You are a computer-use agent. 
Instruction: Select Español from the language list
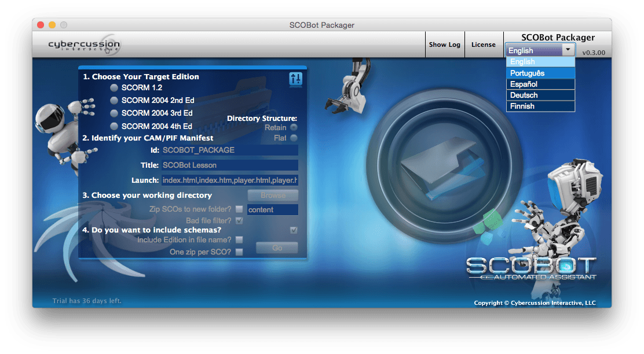[540, 84]
